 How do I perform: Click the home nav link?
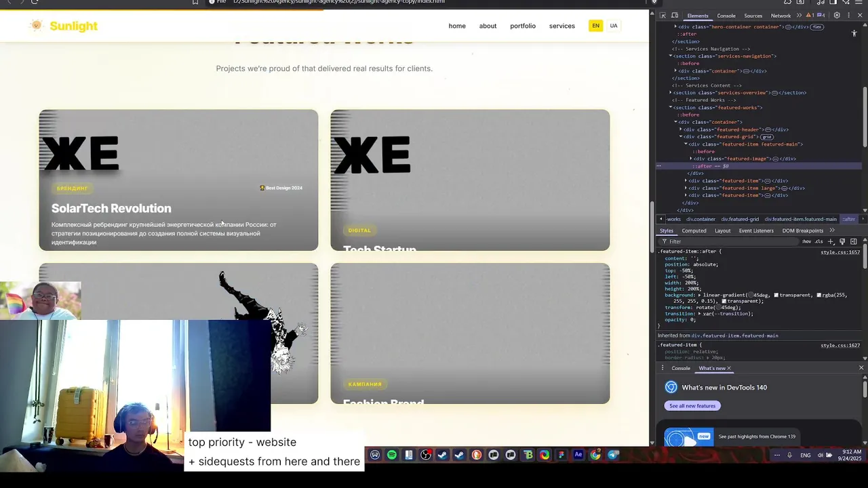[x=457, y=26]
